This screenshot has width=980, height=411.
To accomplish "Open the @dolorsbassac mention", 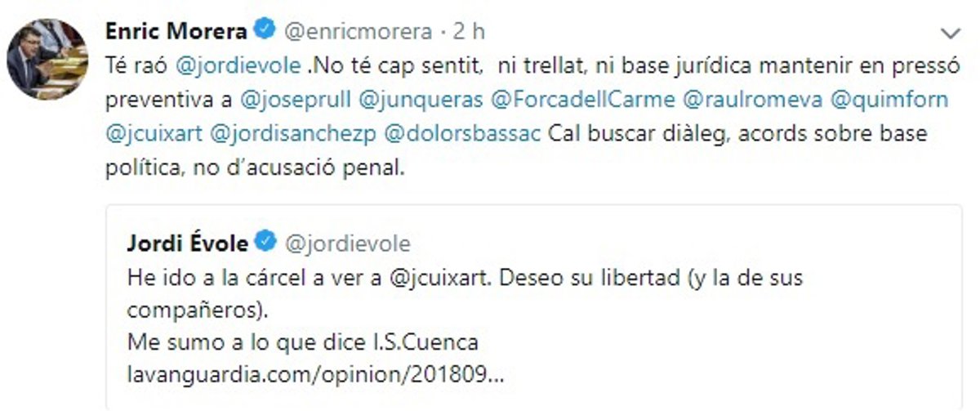I will (463, 134).
